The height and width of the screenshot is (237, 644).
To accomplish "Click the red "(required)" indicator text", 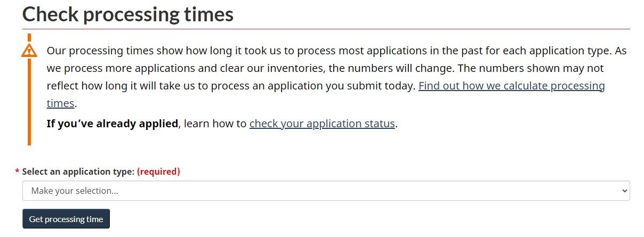I will (x=158, y=171).
